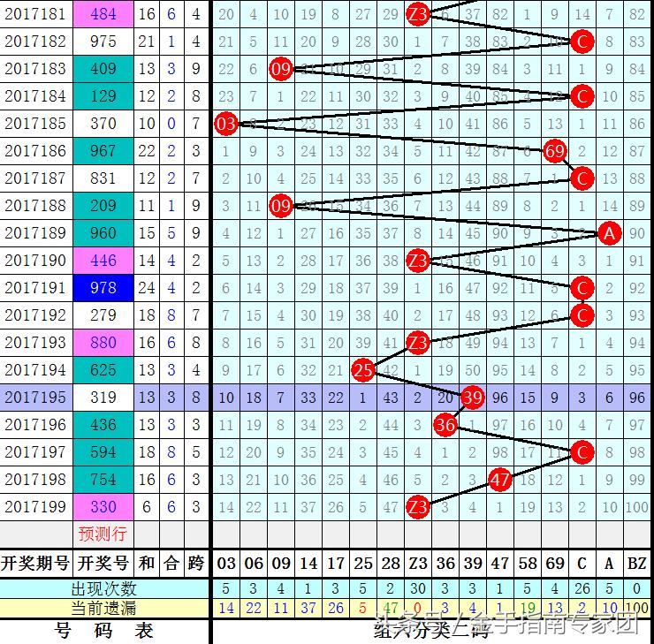Click the blue winning number 978
Screen dimensions: 654x644
(103, 288)
